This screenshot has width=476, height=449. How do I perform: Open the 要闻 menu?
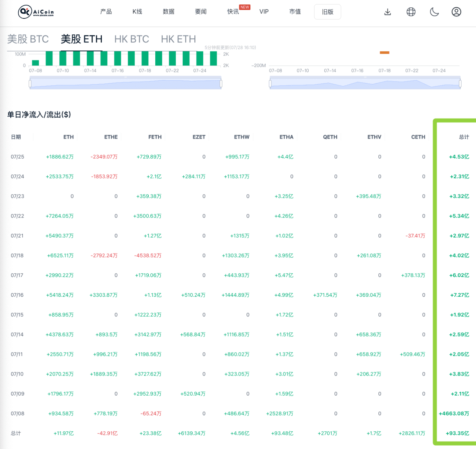[x=201, y=12]
